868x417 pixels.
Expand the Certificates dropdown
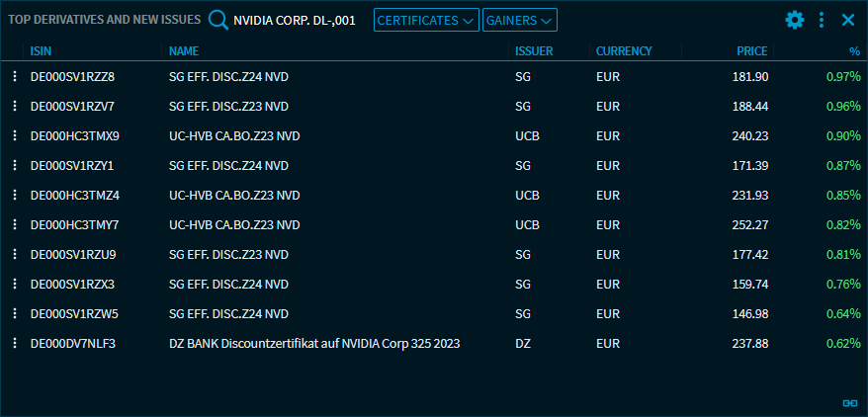click(426, 20)
